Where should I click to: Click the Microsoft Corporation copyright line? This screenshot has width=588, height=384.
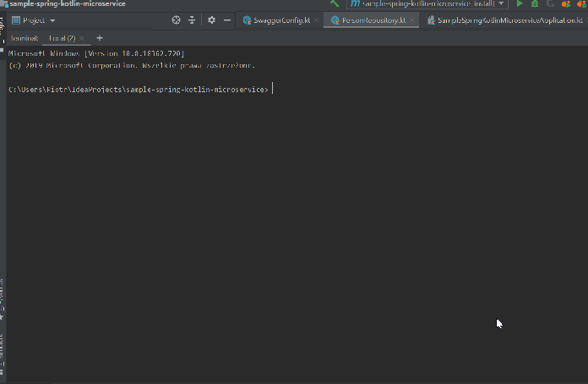[x=132, y=66]
